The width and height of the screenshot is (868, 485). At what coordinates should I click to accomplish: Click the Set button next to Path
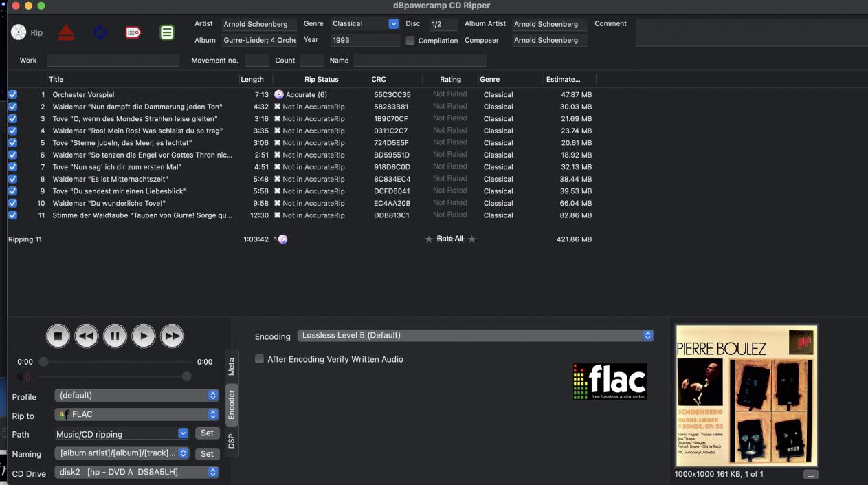(x=207, y=433)
